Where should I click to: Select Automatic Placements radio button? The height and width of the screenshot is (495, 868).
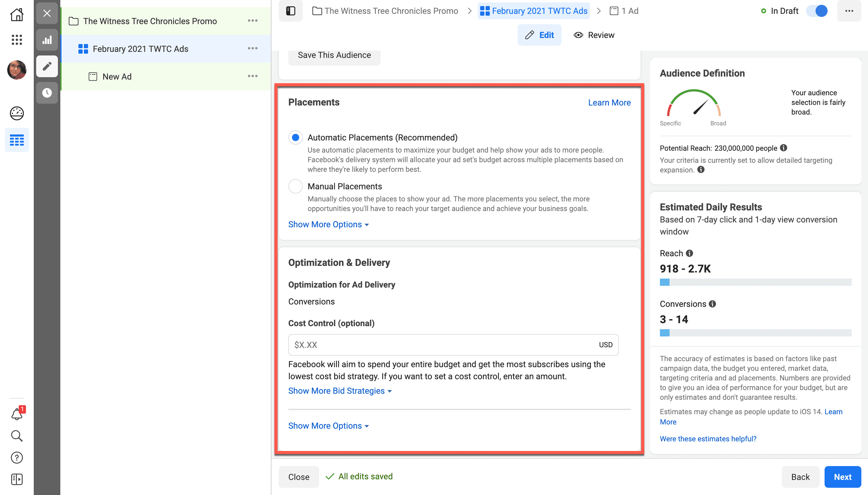pos(295,137)
